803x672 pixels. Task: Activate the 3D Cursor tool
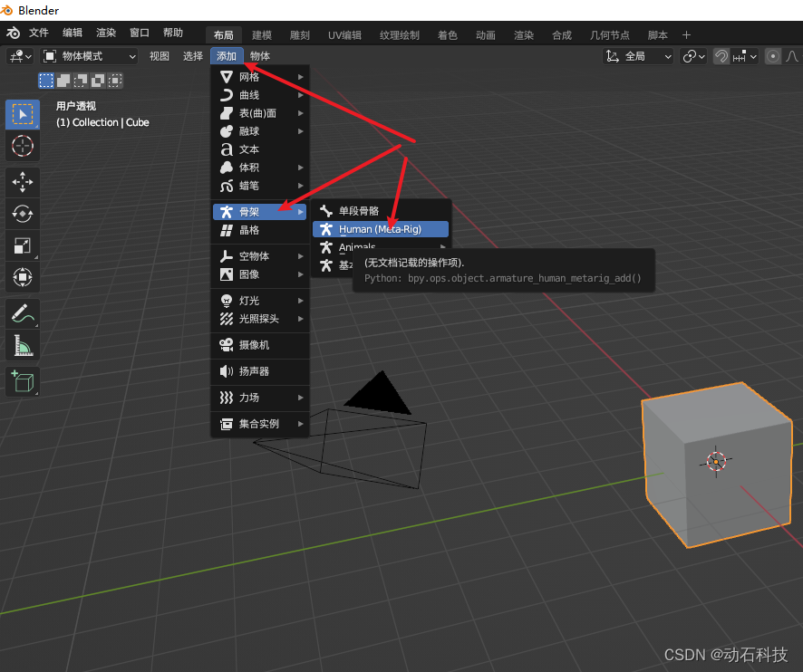click(23, 146)
